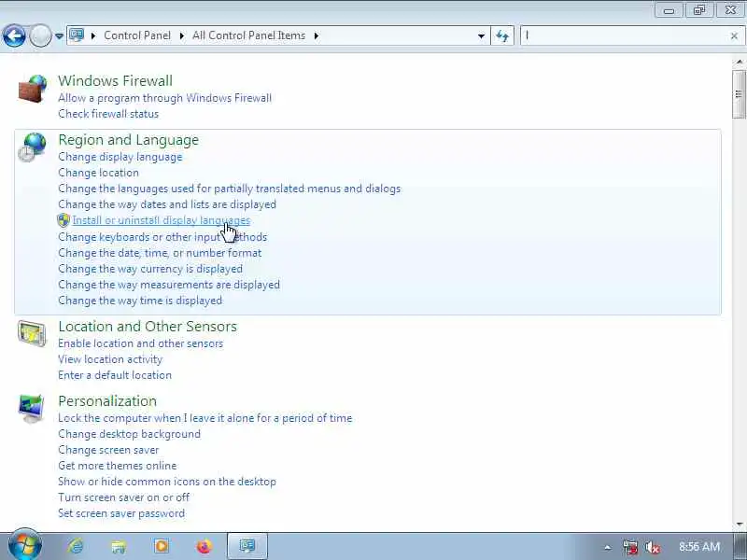Open Install or uninstall display languages
The height and width of the screenshot is (560, 747).
click(x=161, y=220)
